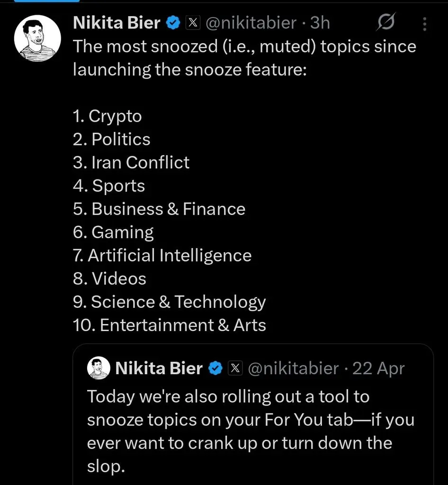Viewport: 448px width, 485px height.
Task: Click Nikita Bier name in the quoted post
Action: point(159,368)
